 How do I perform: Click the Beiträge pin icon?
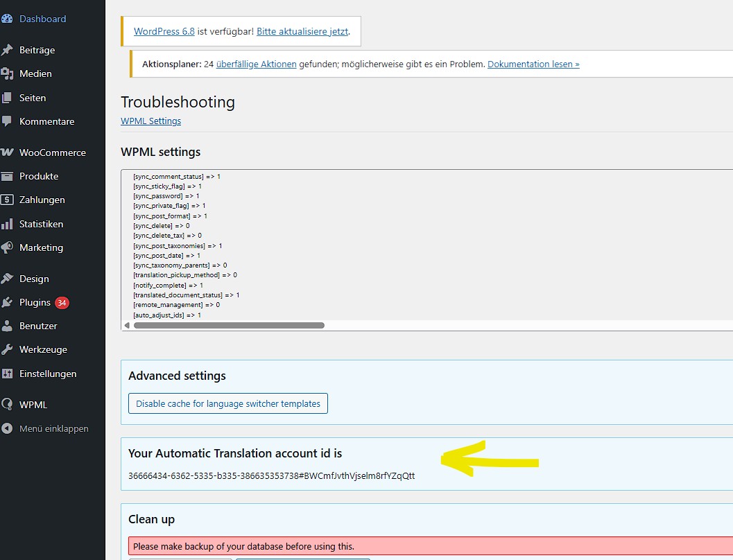click(7, 50)
